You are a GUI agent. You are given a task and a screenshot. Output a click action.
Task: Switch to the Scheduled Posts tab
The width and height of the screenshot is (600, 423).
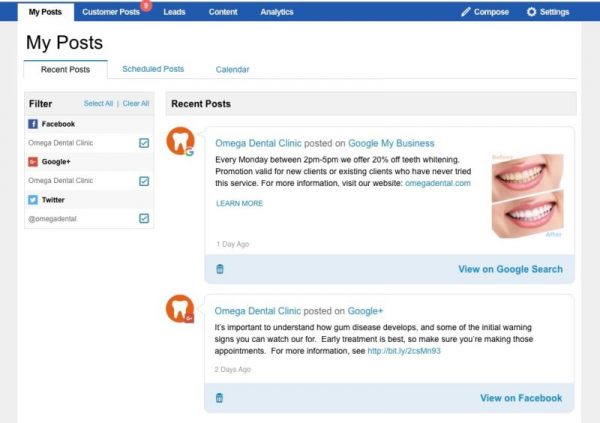[x=153, y=69]
